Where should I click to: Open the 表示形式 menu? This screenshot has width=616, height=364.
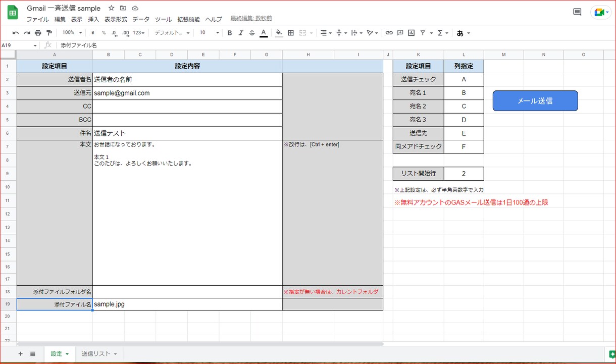coord(116,19)
